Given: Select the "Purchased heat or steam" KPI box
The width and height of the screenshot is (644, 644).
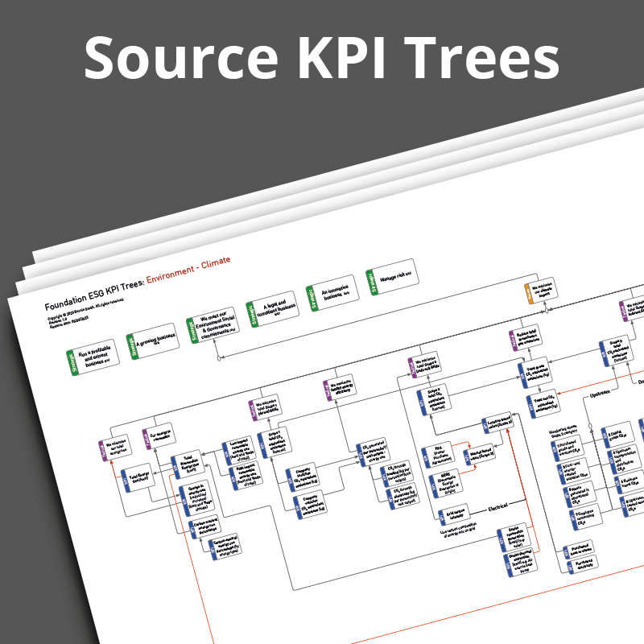Looking at the screenshot, I should (x=579, y=550).
